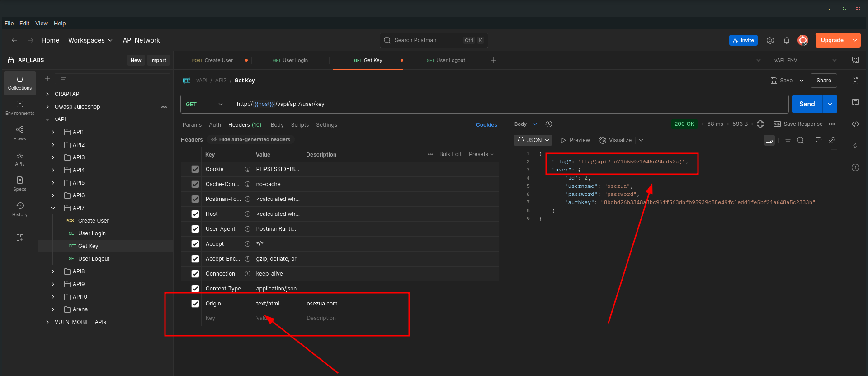
Task: Switch to the Scripts tab
Action: (x=300, y=125)
